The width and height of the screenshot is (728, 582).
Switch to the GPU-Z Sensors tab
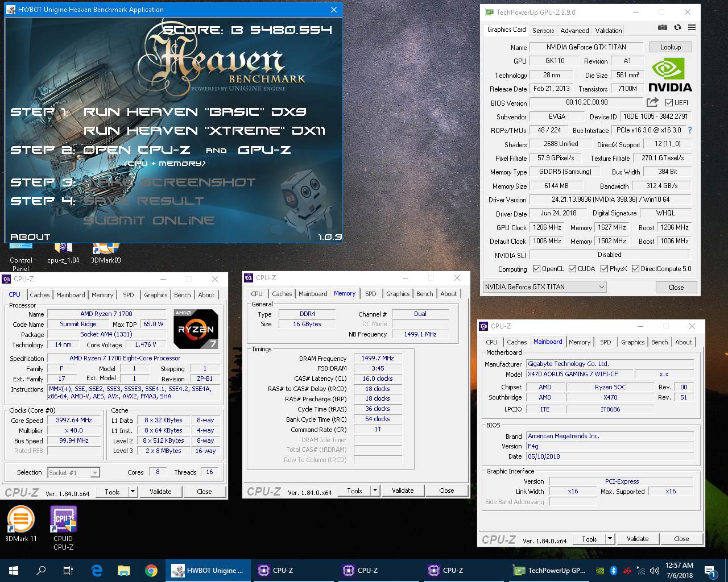click(543, 31)
